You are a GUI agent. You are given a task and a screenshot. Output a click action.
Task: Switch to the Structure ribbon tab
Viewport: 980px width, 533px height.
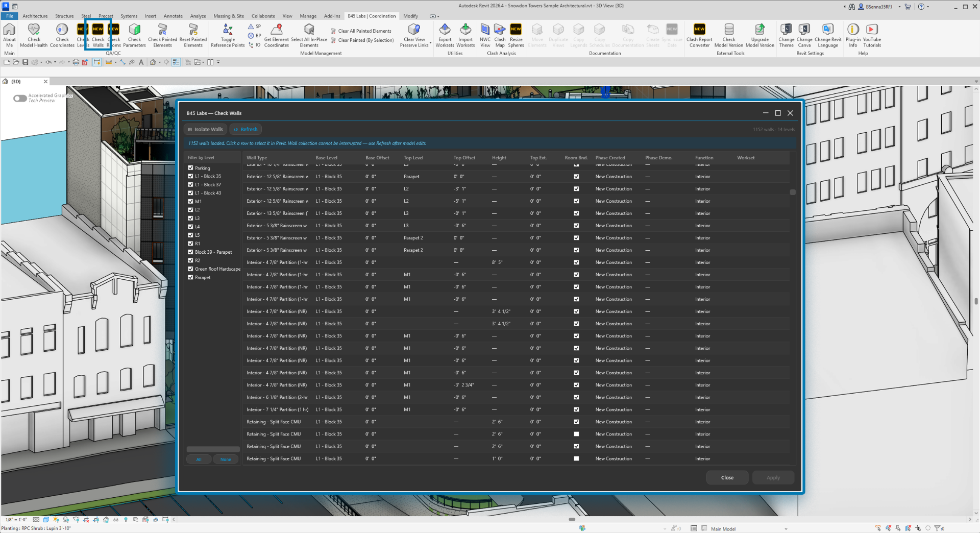(64, 16)
